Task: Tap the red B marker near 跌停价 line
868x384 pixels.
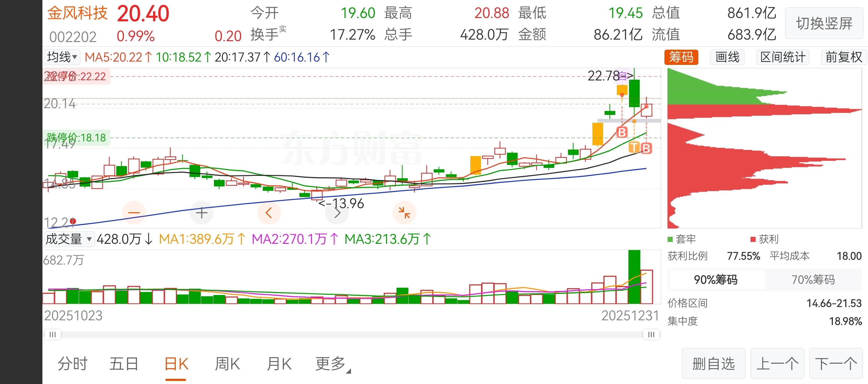Action: click(x=622, y=132)
